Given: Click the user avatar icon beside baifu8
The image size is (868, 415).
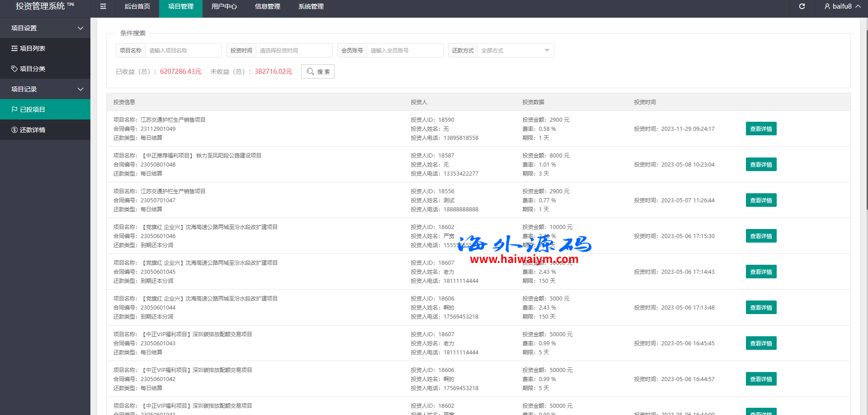Looking at the screenshot, I should (x=827, y=6).
